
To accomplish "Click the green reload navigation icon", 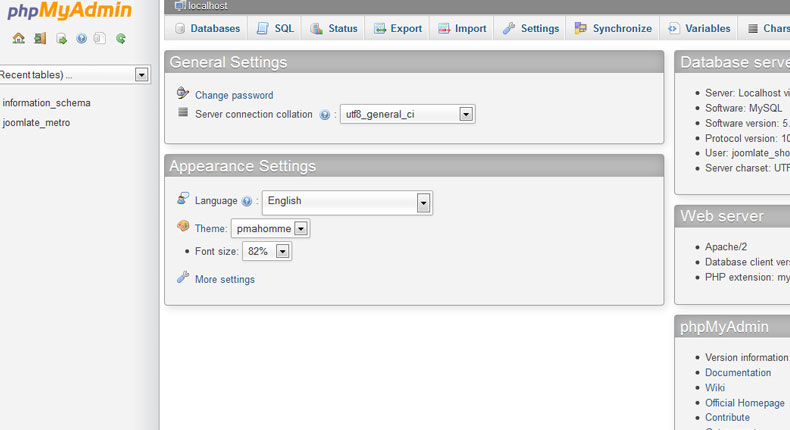I will coord(121,39).
